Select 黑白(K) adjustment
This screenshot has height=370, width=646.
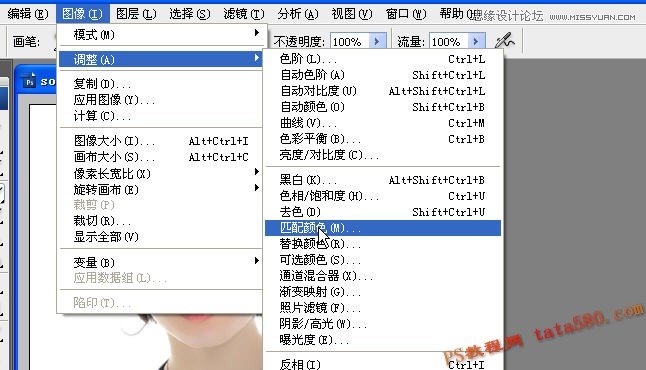pyautogui.click(x=383, y=180)
